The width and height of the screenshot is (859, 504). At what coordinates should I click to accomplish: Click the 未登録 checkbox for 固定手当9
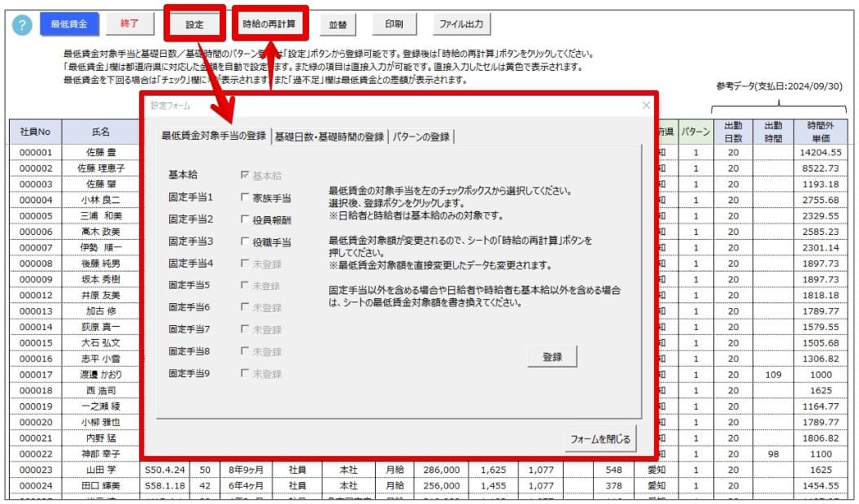pos(245,373)
